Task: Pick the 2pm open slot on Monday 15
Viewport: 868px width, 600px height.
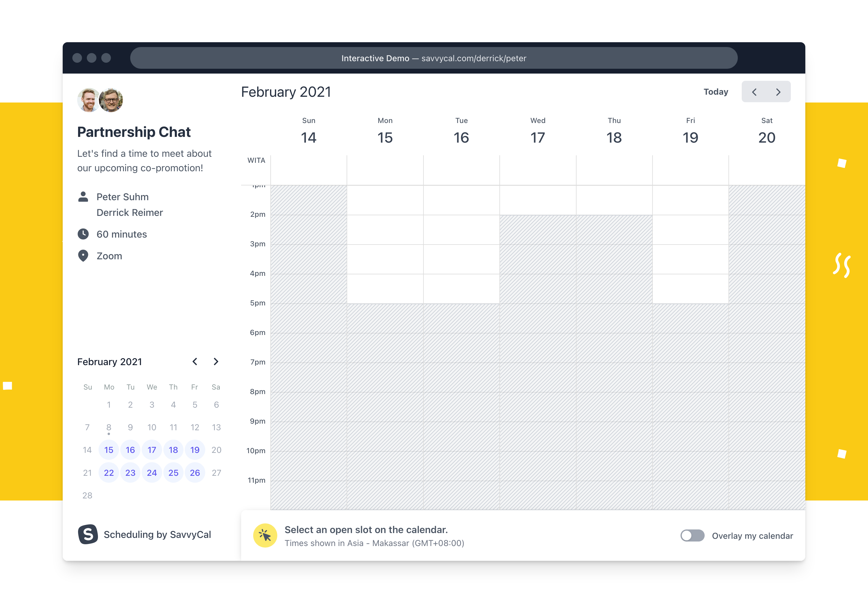Action: tap(385, 230)
